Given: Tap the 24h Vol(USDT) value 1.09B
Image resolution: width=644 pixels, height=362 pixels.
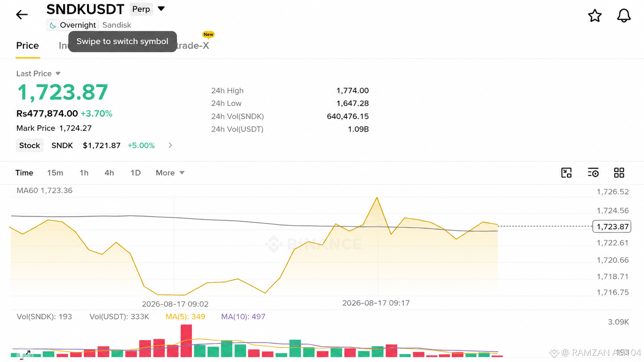Looking at the screenshot, I should (x=358, y=129).
